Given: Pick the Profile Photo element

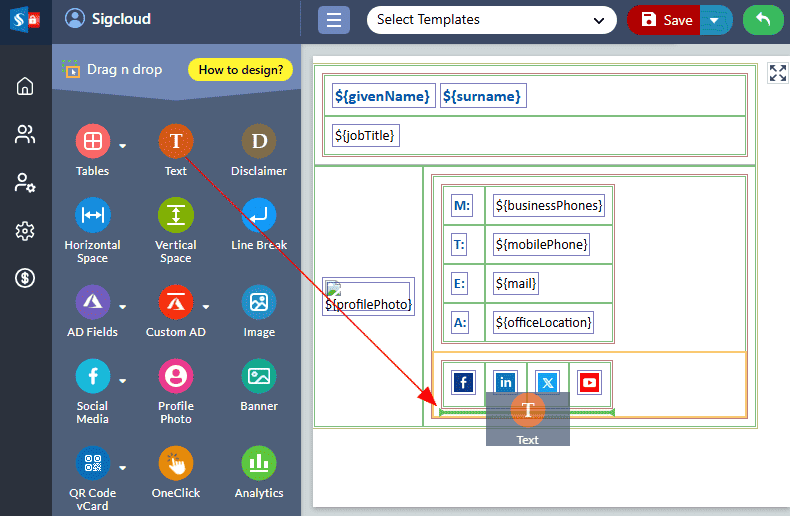Looking at the screenshot, I should (176, 377).
